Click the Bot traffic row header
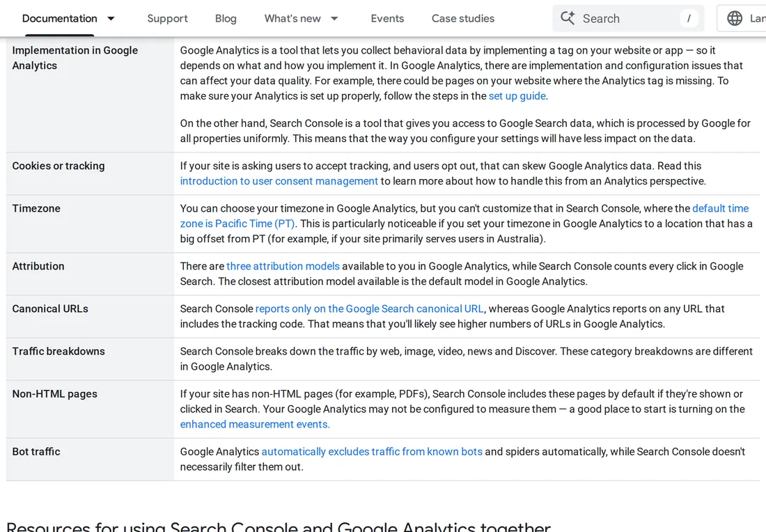 (x=89, y=460)
